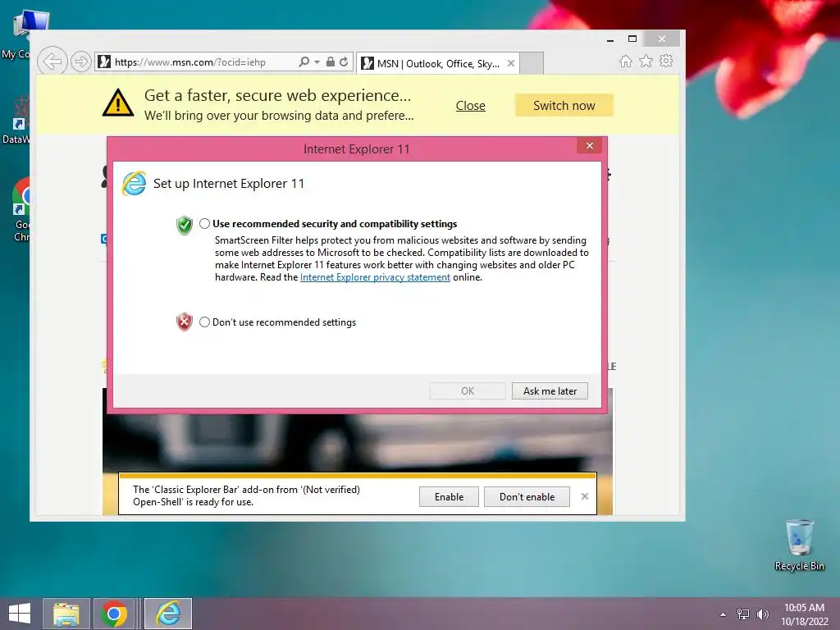840x630 pixels.
Task: Click the Internet Explorer 11 dialog title
Action: (356, 149)
